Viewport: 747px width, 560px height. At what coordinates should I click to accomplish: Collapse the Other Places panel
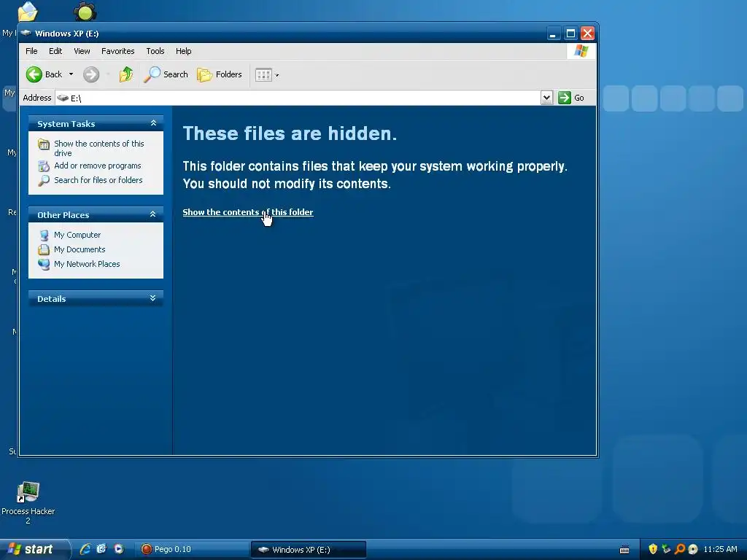153,214
